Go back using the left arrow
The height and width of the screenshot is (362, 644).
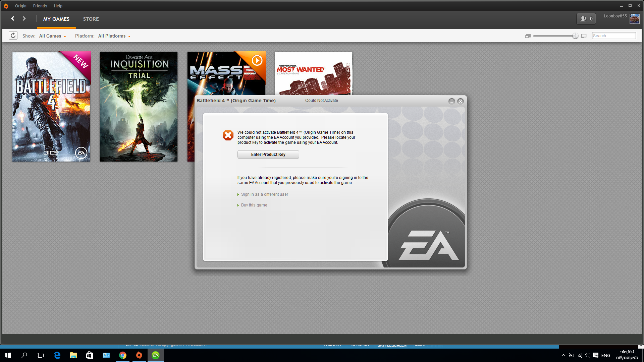tap(13, 19)
